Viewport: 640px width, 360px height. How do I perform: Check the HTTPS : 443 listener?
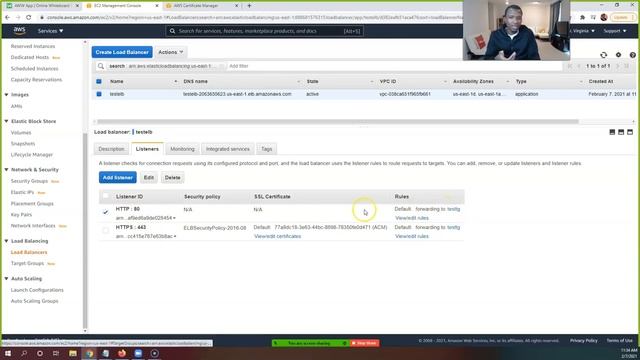(106, 231)
